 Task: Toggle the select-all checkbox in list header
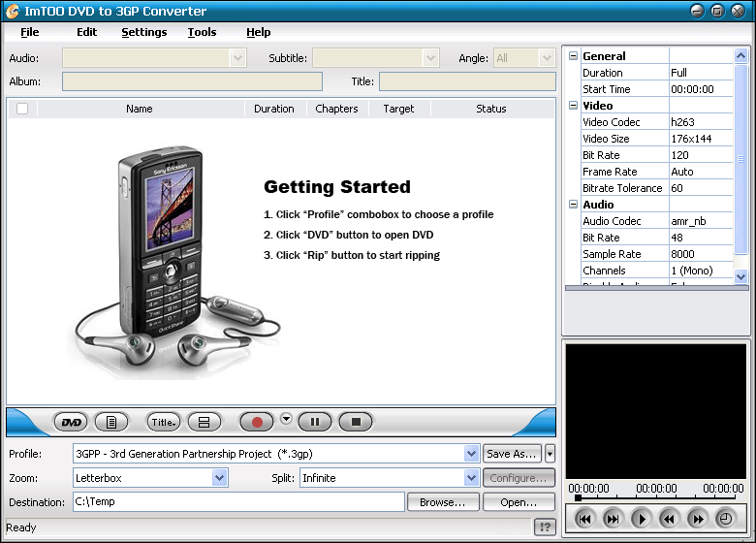(x=22, y=109)
